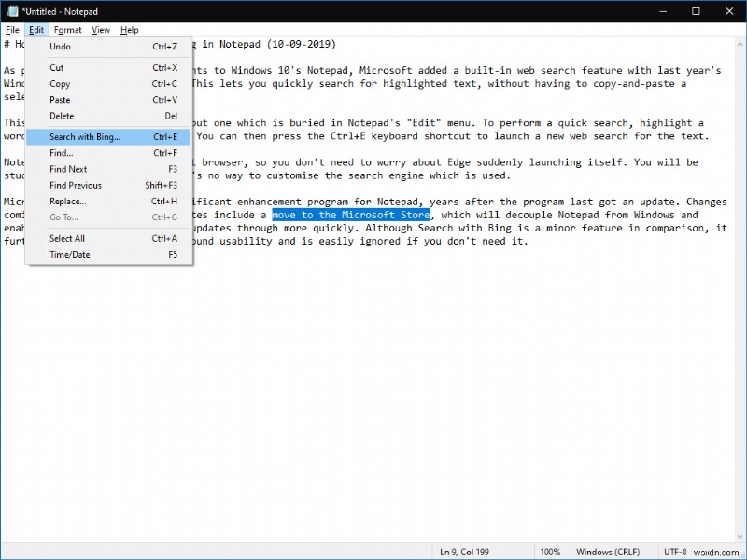The width and height of the screenshot is (747, 560).
Task: Open the File menu
Action: coord(12,29)
